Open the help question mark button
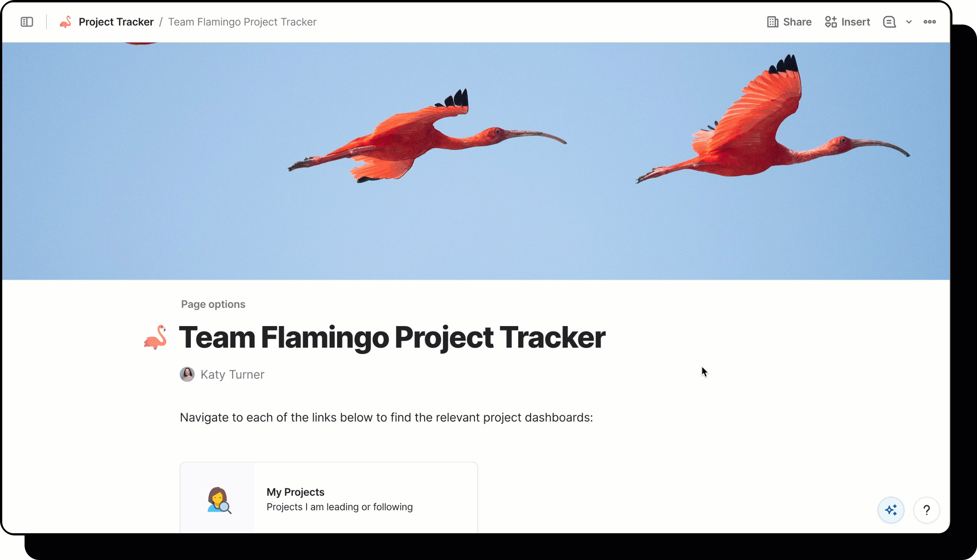 (926, 510)
